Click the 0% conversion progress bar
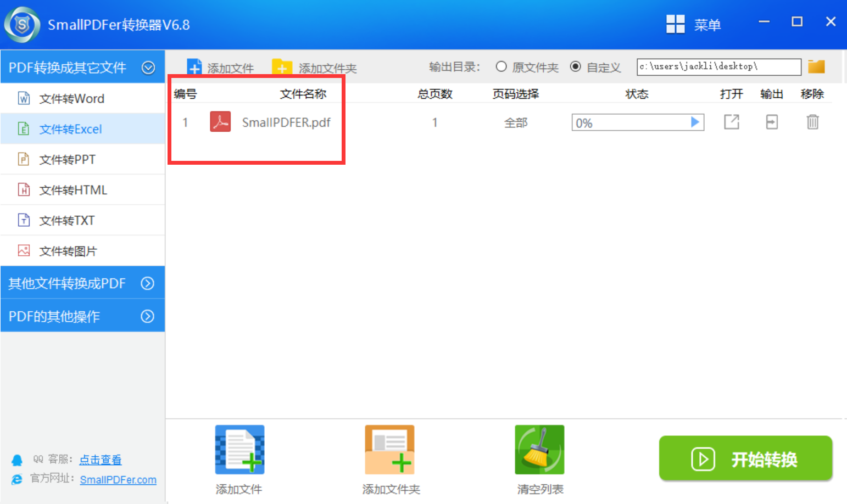847x504 pixels. pyautogui.click(x=638, y=122)
